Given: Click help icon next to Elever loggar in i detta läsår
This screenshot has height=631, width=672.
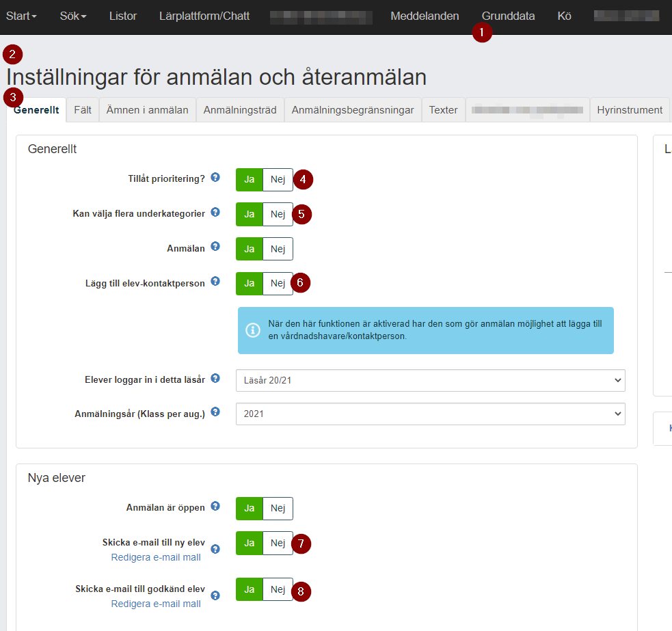Looking at the screenshot, I should pos(215,377).
